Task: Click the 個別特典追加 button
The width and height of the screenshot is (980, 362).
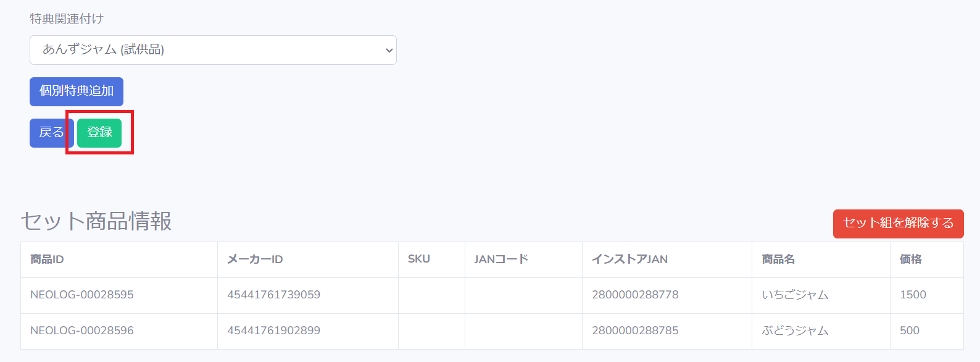Action: click(x=77, y=91)
